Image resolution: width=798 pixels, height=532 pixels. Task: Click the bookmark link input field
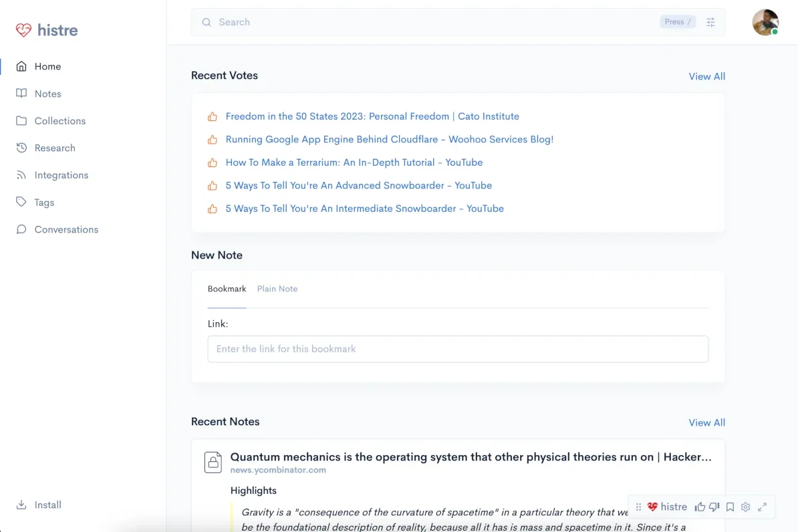(x=458, y=349)
